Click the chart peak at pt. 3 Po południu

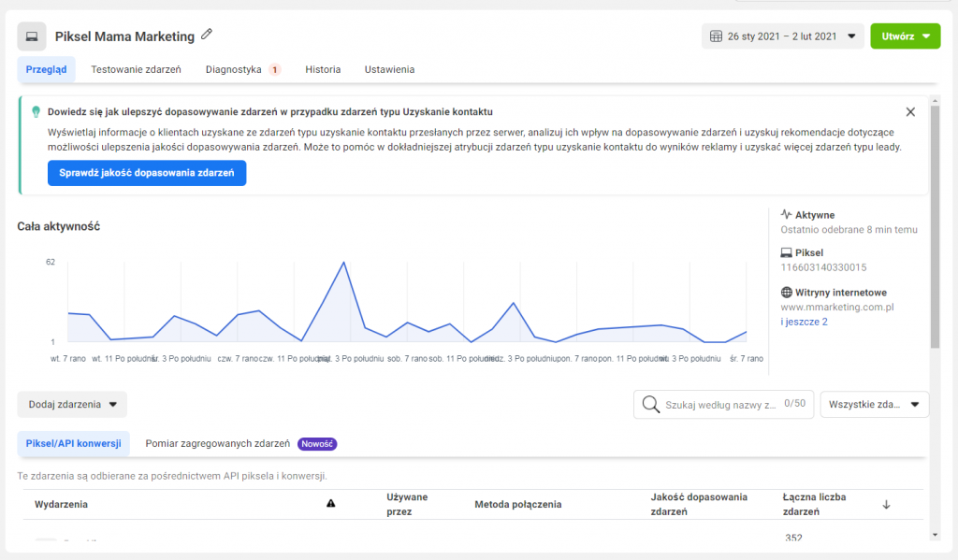(344, 263)
